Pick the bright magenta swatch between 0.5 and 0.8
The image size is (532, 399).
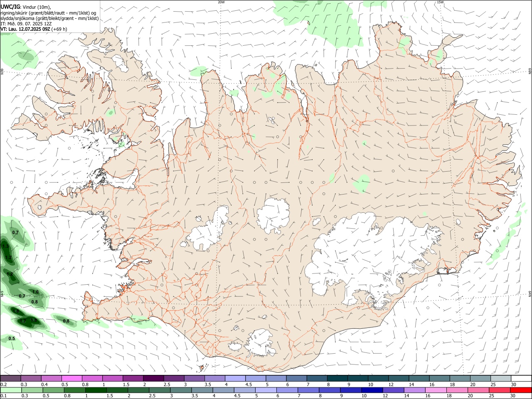(x=71, y=379)
